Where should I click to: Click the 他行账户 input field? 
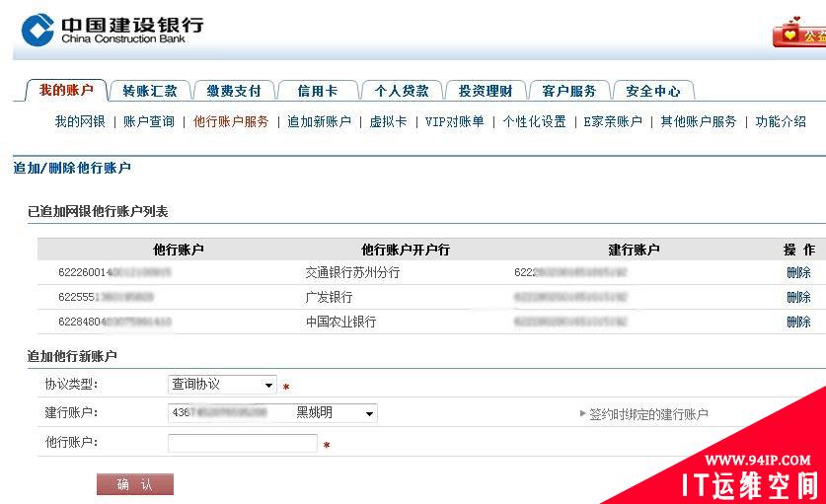click(243, 443)
